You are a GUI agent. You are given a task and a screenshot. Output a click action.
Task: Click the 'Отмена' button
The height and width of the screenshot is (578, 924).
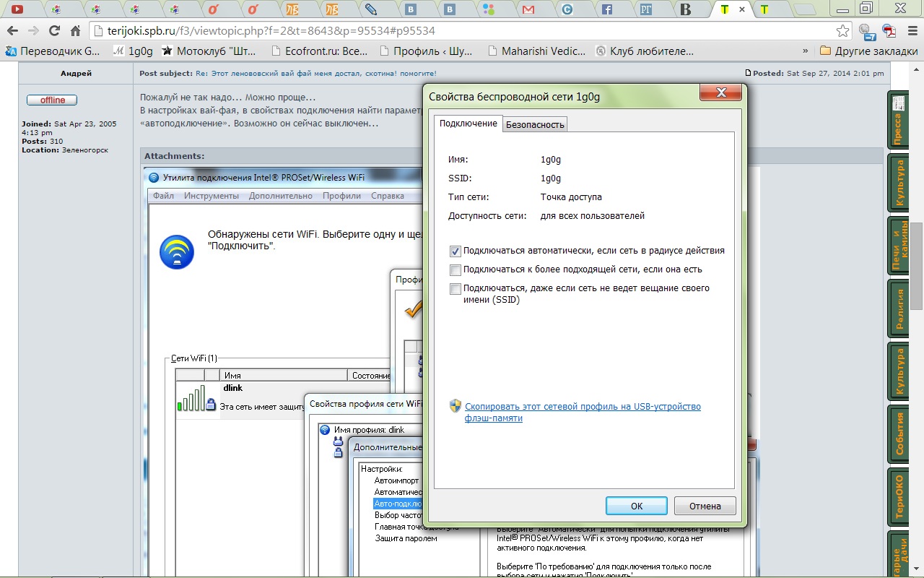[705, 506]
